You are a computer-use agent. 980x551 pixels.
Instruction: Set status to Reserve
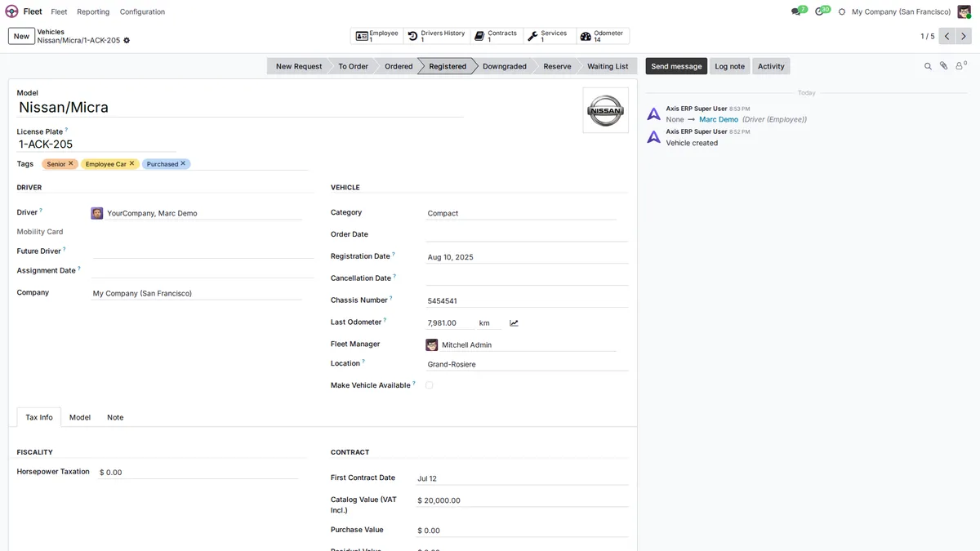557,66
